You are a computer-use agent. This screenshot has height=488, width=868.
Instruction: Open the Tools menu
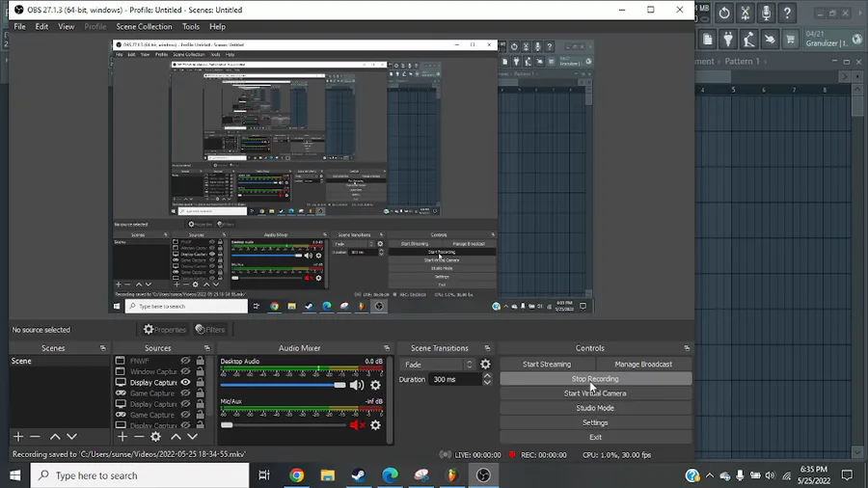point(190,27)
